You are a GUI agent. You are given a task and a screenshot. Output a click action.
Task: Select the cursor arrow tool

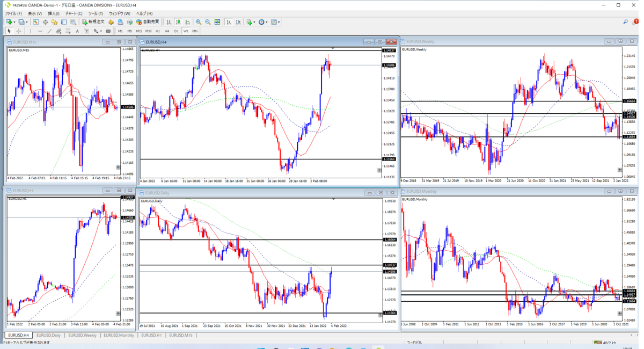pyautogui.click(x=9, y=31)
